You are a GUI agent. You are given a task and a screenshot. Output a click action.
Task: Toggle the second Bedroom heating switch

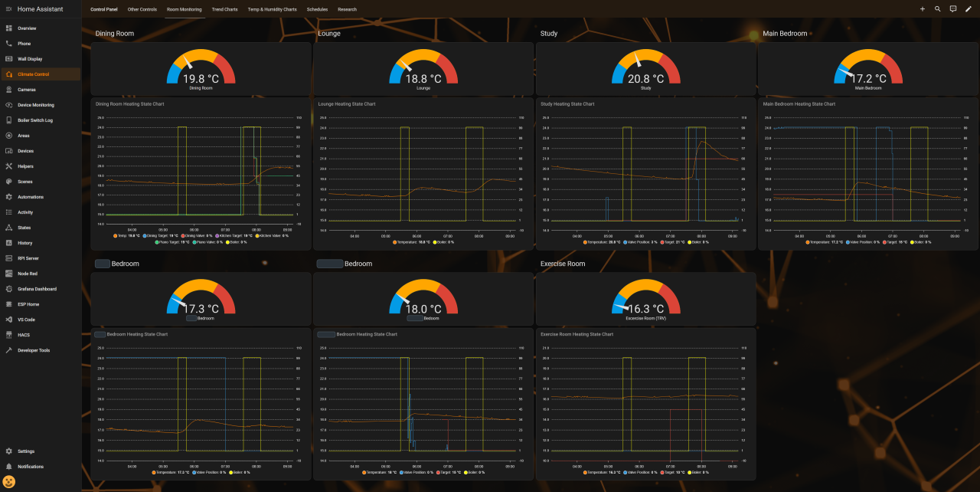[330, 263]
